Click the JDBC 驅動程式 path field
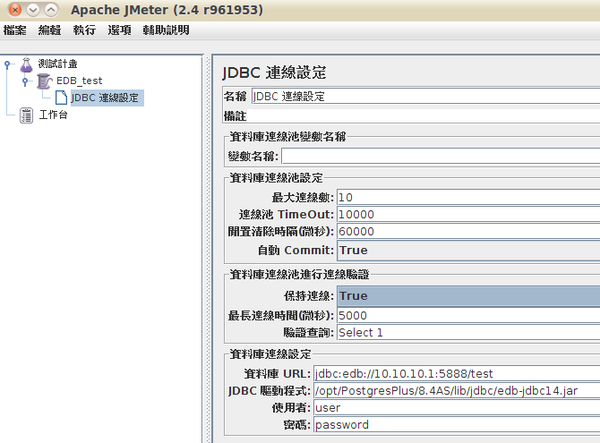Screen dimensions: 600x443 (457, 391)
